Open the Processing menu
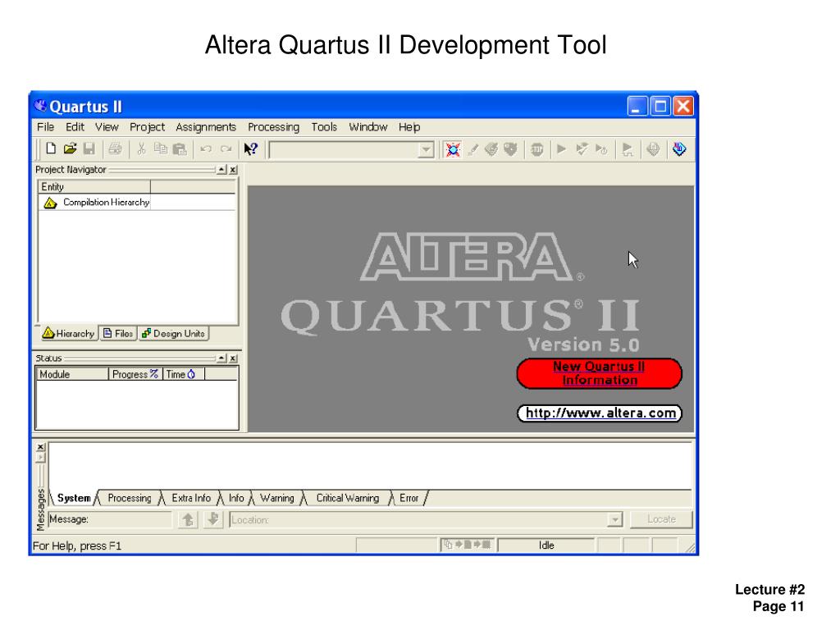 (273, 127)
